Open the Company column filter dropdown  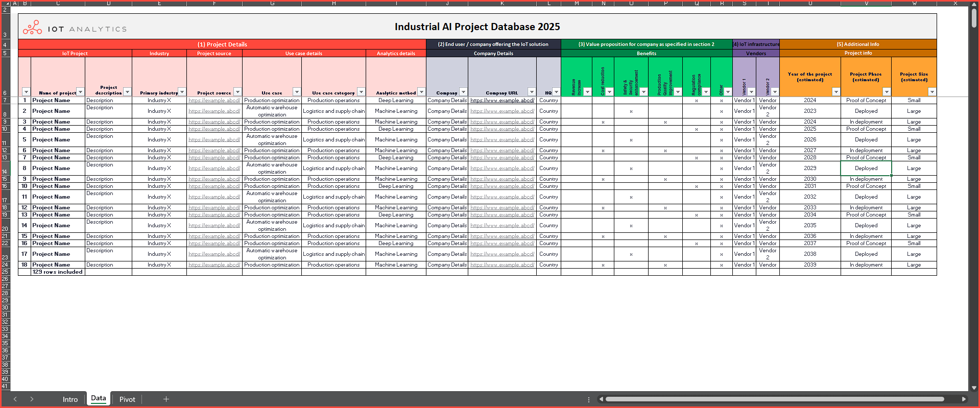pyautogui.click(x=463, y=92)
